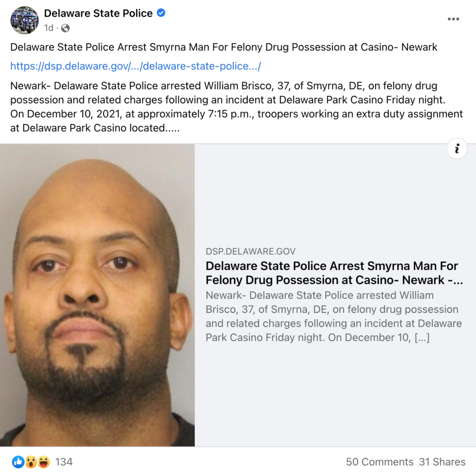The width and height of the screenshot is (476, 476).
Task: Click the post headline text about Casino- Newark
Action: tap(224, 47)
